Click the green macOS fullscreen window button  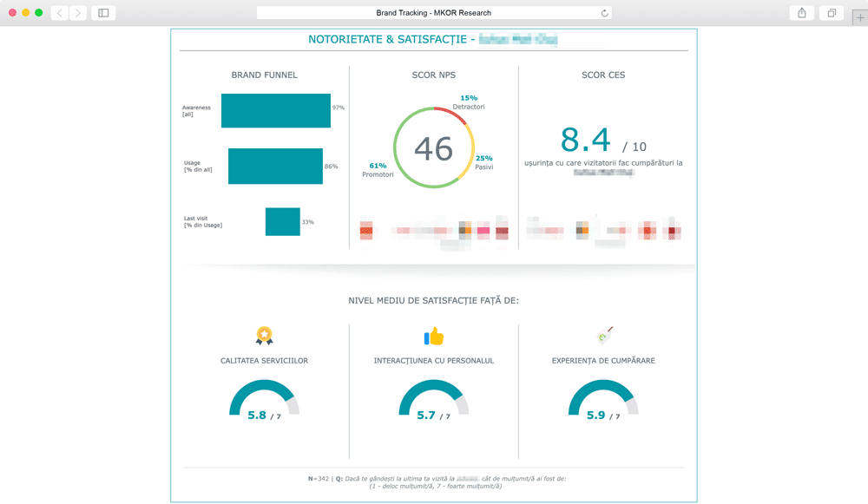tap(39, 13)
